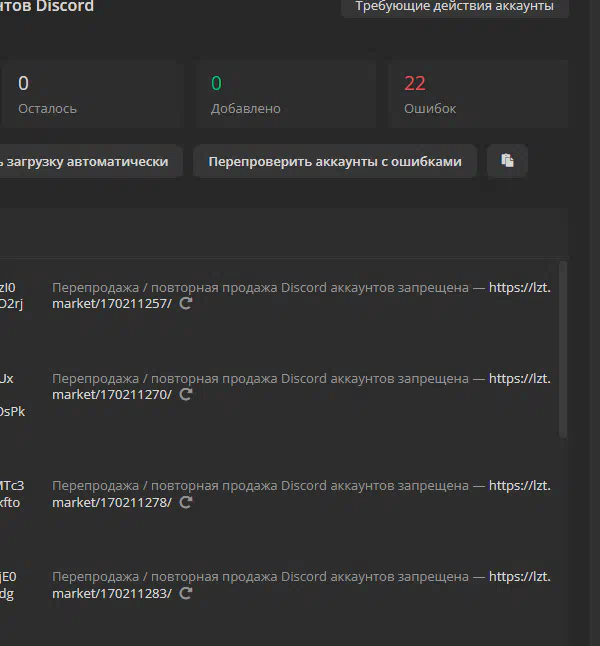Click the Осталось label

coord(47,109)
